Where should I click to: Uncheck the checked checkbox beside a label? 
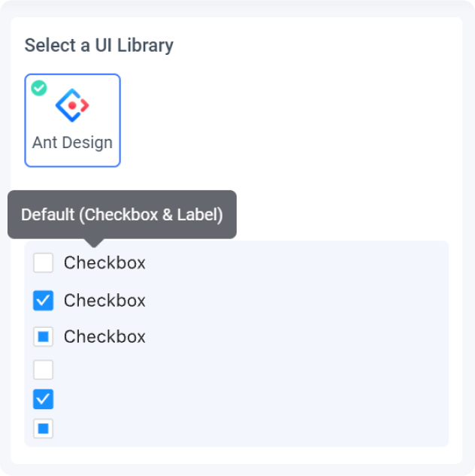coord(43,301)
